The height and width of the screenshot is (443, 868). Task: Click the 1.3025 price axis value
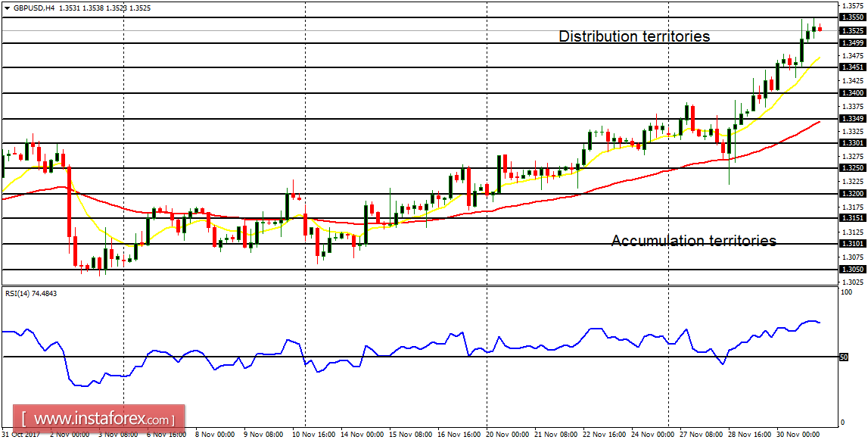[x=853, y=282]
